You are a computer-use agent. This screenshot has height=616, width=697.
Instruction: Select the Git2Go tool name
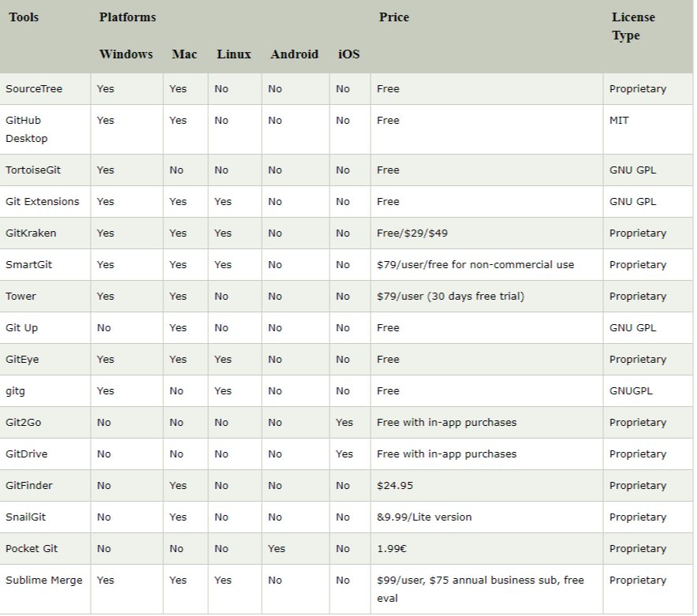(x=23, y=423)
